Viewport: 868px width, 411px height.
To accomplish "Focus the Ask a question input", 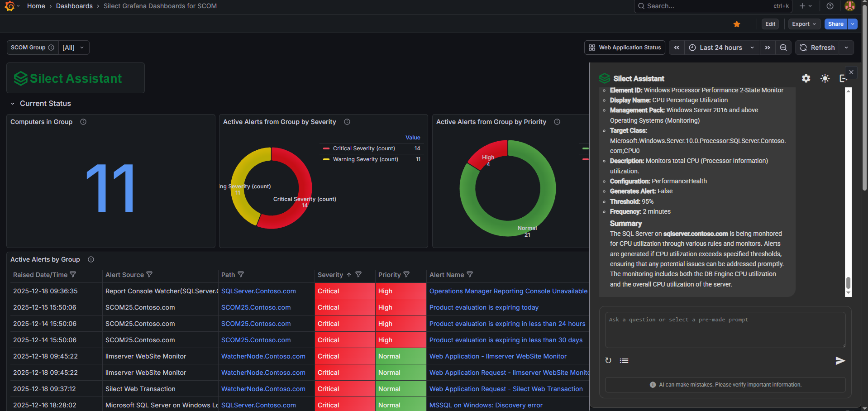I will pyautogui.click(x=725, y=330).
